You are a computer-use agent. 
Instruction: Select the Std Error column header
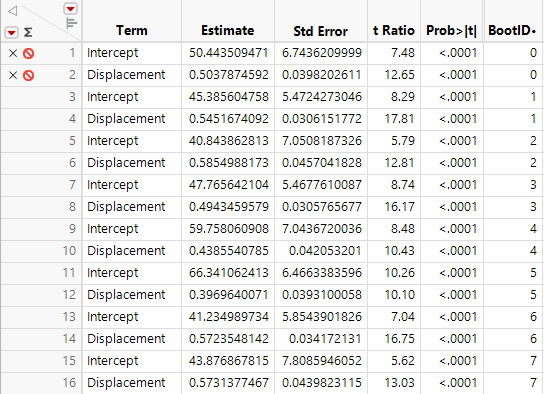tap(321, 31)
